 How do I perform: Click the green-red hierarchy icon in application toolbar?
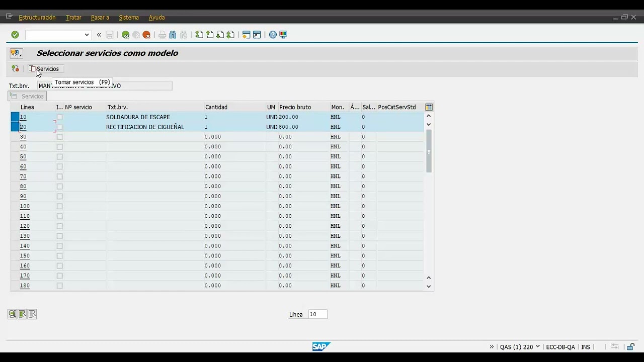[15, 69]
